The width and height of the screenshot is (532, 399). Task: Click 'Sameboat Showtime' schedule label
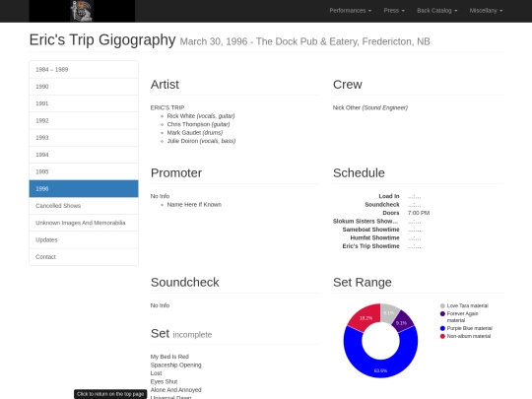coord(370,230)
